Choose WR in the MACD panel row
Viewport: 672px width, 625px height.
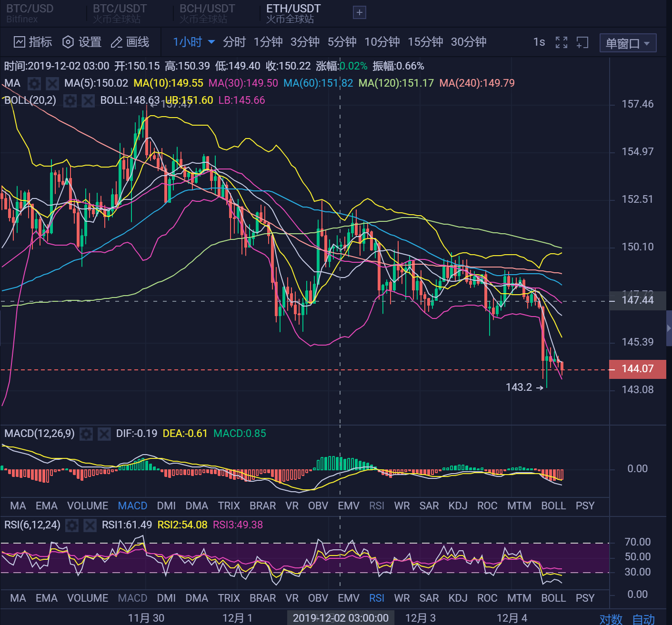coord(402,506)
